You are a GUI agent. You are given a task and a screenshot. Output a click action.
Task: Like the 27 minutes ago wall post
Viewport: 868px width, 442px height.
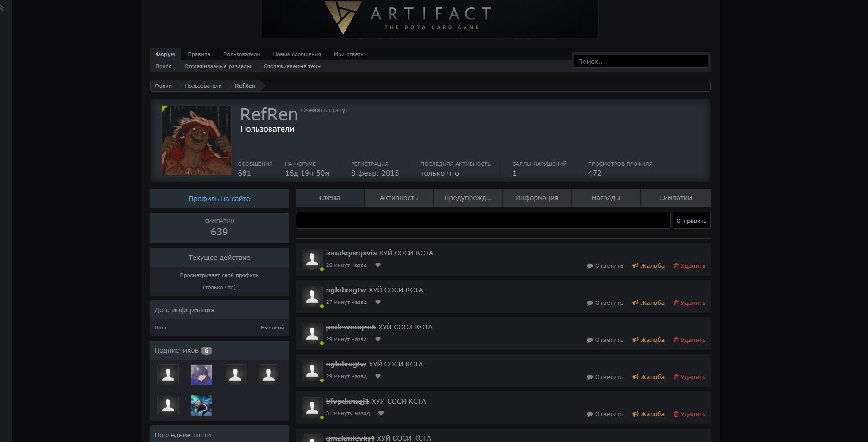(x=378, y=302)
